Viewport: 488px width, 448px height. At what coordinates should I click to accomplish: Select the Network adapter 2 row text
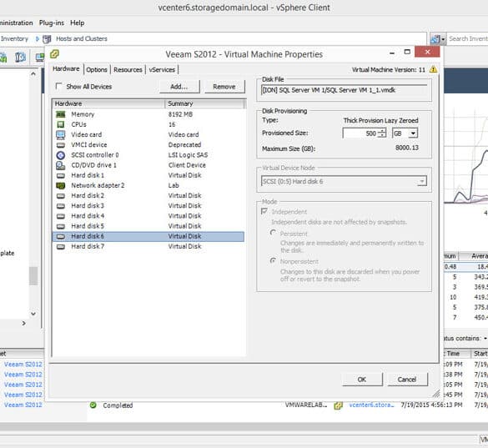pos(98,185)
